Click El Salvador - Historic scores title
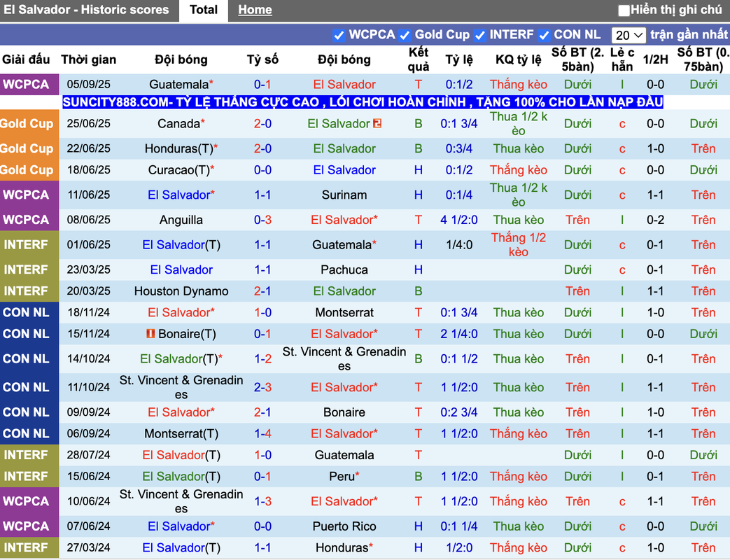The image size is (730, 560). pos(86,10)
